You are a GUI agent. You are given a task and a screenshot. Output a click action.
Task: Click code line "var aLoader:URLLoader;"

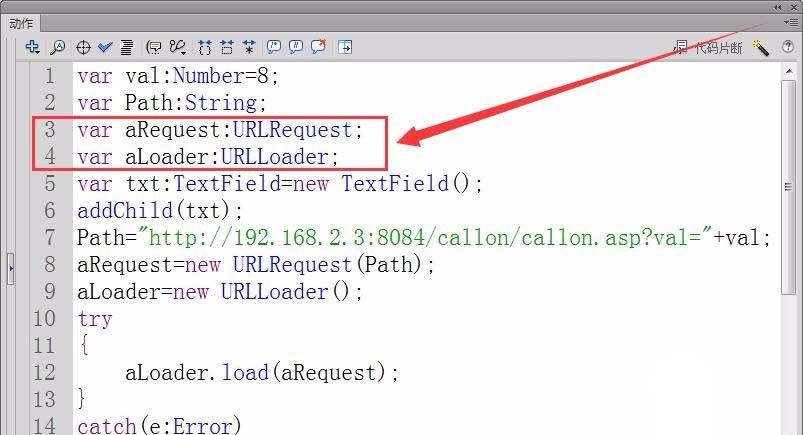click(208, 157)
